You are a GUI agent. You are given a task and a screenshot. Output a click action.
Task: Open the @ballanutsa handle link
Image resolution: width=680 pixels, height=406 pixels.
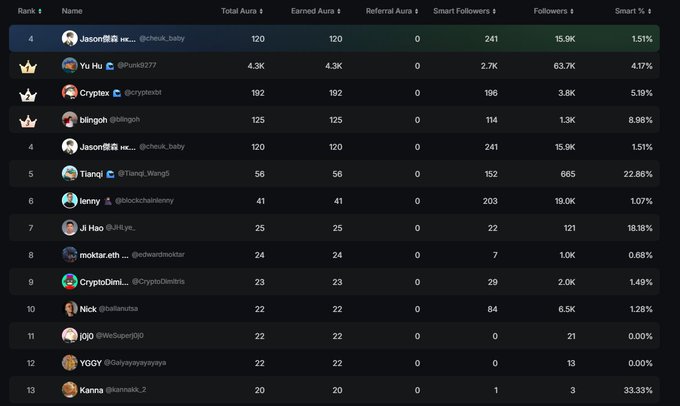click(x=118, y=308)
